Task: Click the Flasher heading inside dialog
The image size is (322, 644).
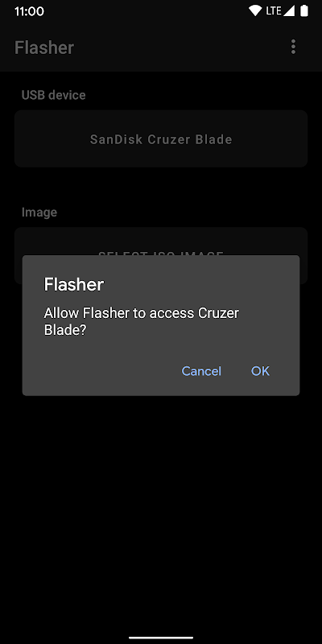Action: coord(74,284)
